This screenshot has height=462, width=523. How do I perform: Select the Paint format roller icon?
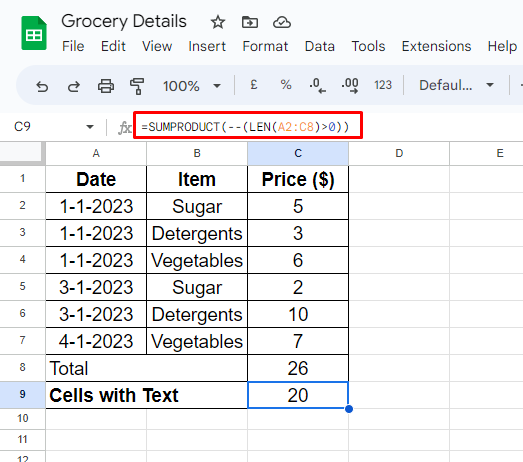click(x=137, y=86)
